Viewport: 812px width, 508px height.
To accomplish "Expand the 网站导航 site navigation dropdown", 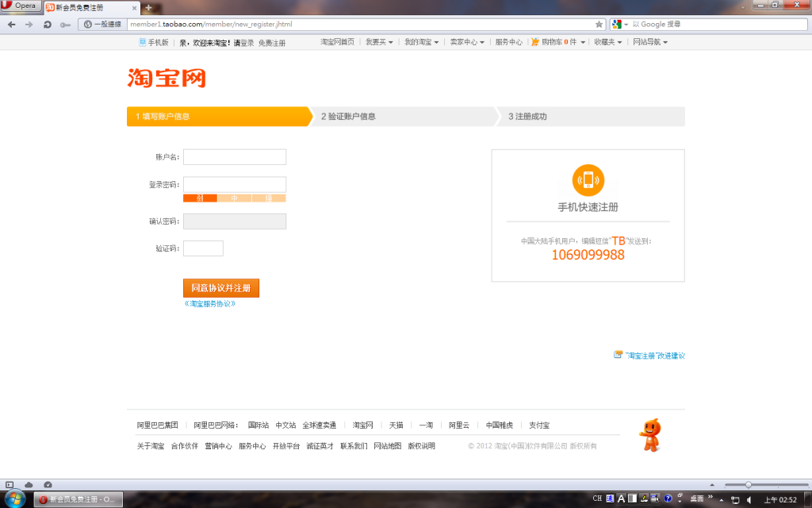I will click(x=650, y=42).
